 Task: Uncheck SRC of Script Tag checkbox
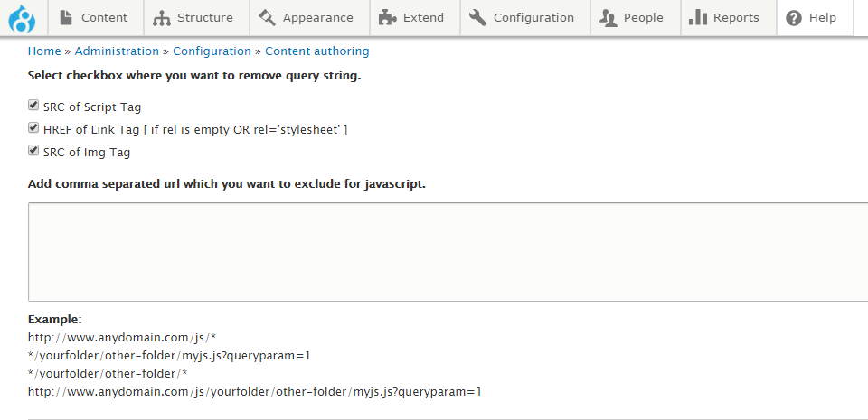[x=33, y=106]
